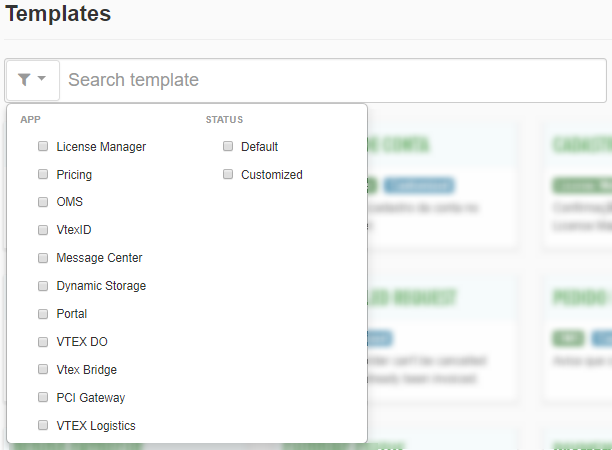
Task: Select the Vtex Bridge checkbox
Action: 43,369
